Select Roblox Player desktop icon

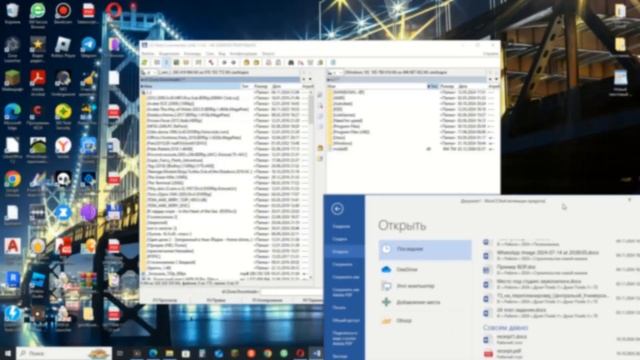[63, 47]
